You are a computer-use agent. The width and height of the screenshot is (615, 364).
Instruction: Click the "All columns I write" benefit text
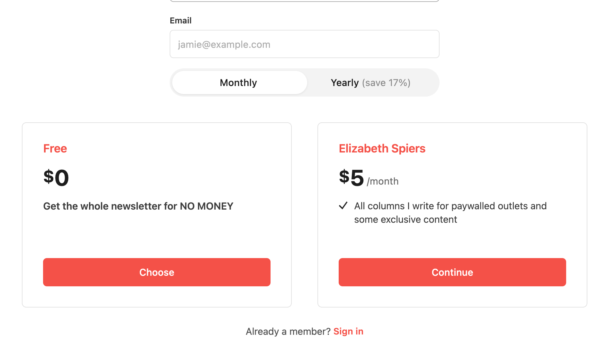tap(450, 206)
